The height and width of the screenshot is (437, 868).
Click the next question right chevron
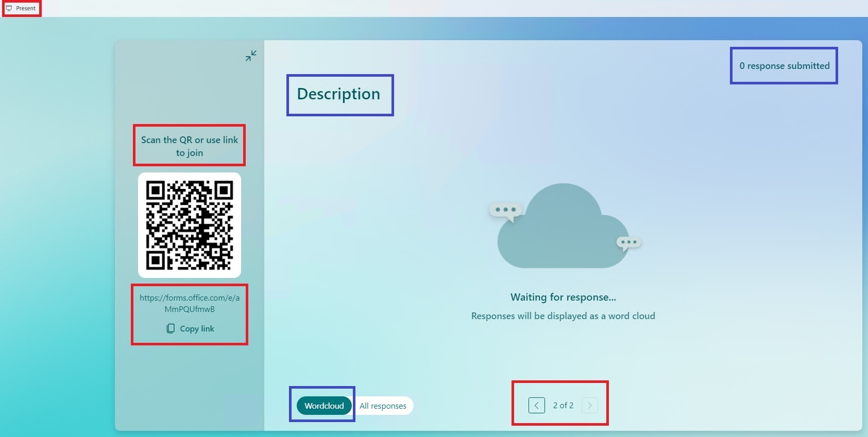point(590,405)
